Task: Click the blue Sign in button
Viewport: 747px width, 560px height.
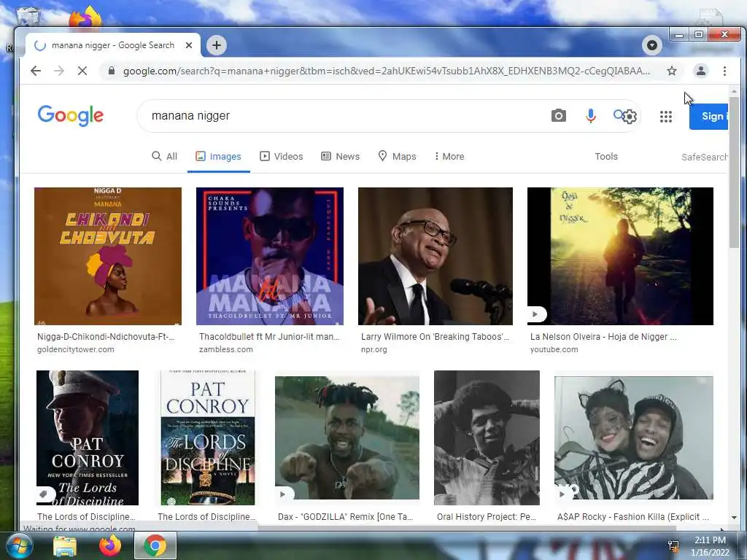Action: 708,116
